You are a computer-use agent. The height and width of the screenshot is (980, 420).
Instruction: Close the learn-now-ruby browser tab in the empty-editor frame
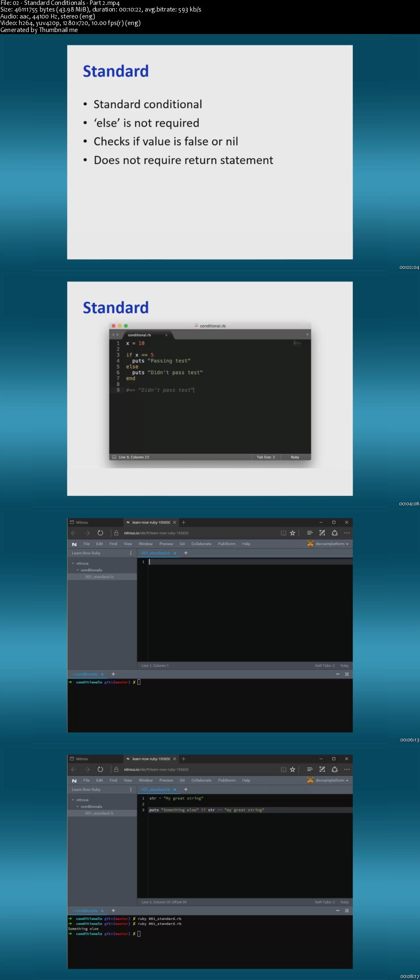[174, 522]
